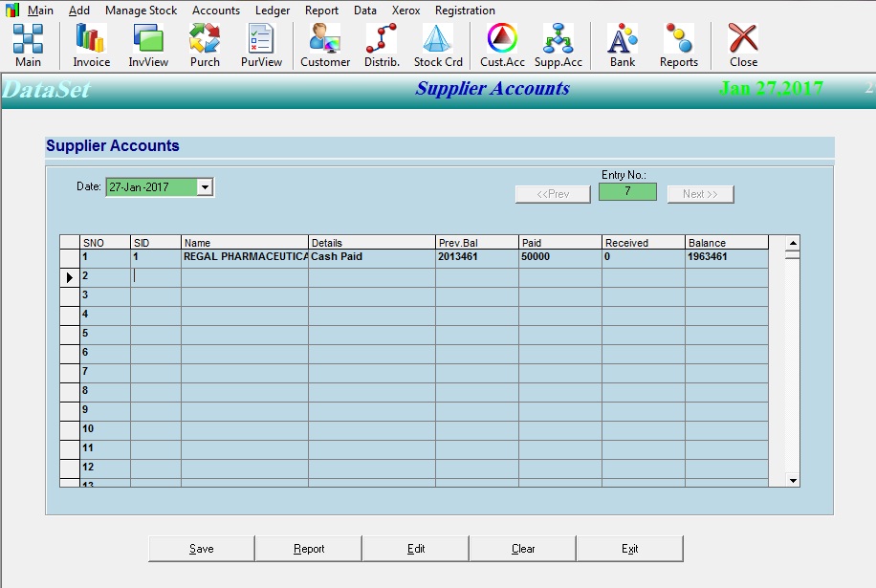Click the application logo icon in menu bar

coord(12,11)
